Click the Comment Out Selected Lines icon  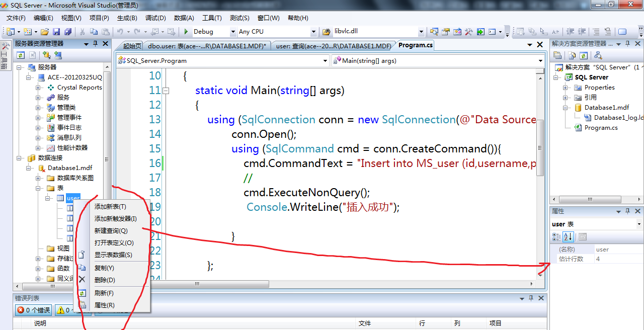click(596, 32)
